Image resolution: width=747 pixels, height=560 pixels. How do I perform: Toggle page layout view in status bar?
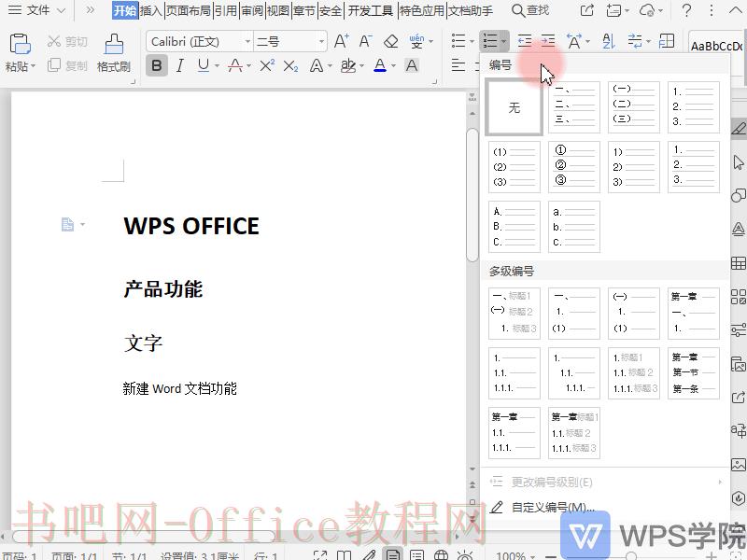pos(393,554)
